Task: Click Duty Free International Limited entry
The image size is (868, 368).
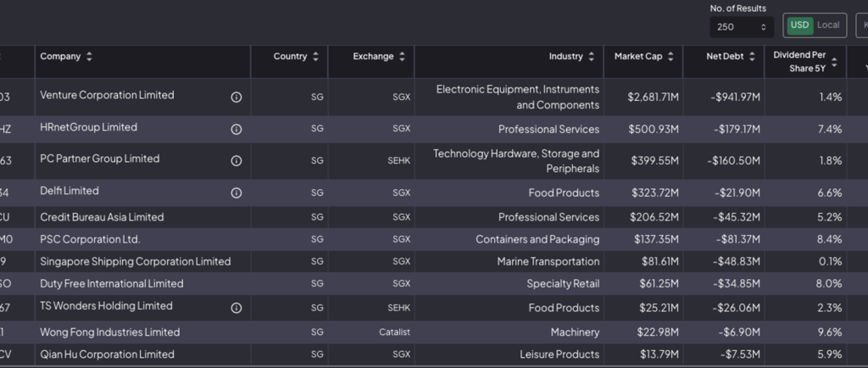Action: (111, 283)
